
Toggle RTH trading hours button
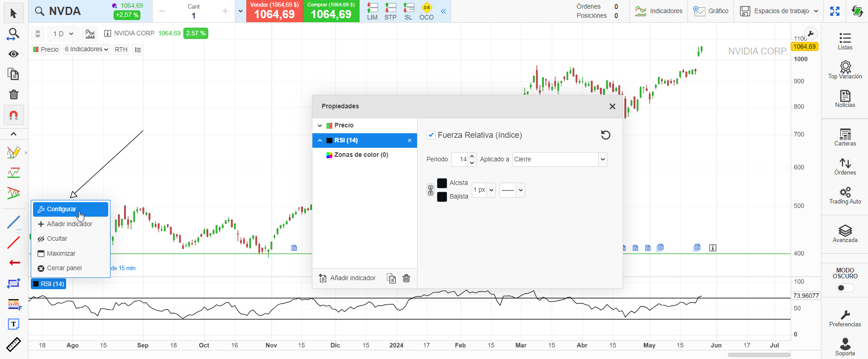(x=121, y=49)
